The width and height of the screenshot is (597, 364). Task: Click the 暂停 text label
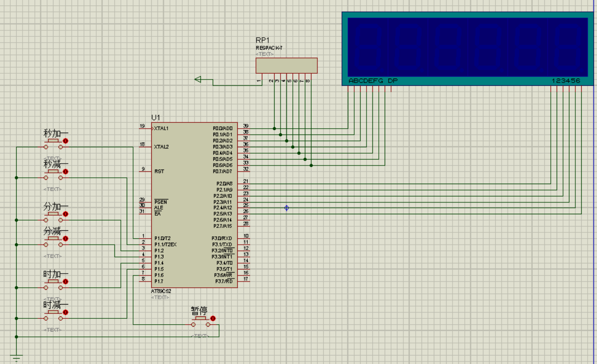click(199, 311)
